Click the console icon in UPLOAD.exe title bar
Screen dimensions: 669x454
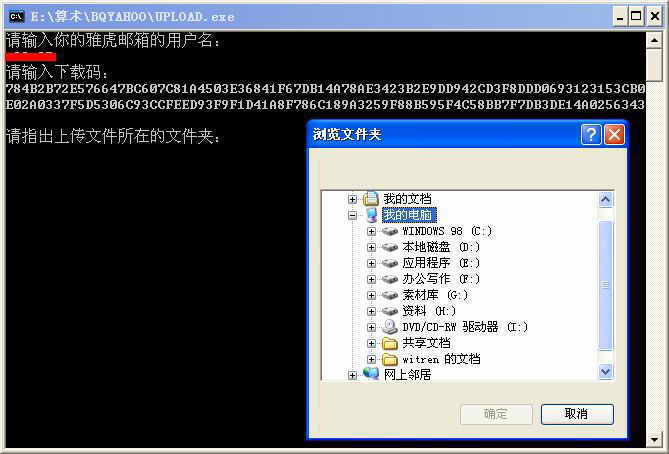click(x=17, y=17)
